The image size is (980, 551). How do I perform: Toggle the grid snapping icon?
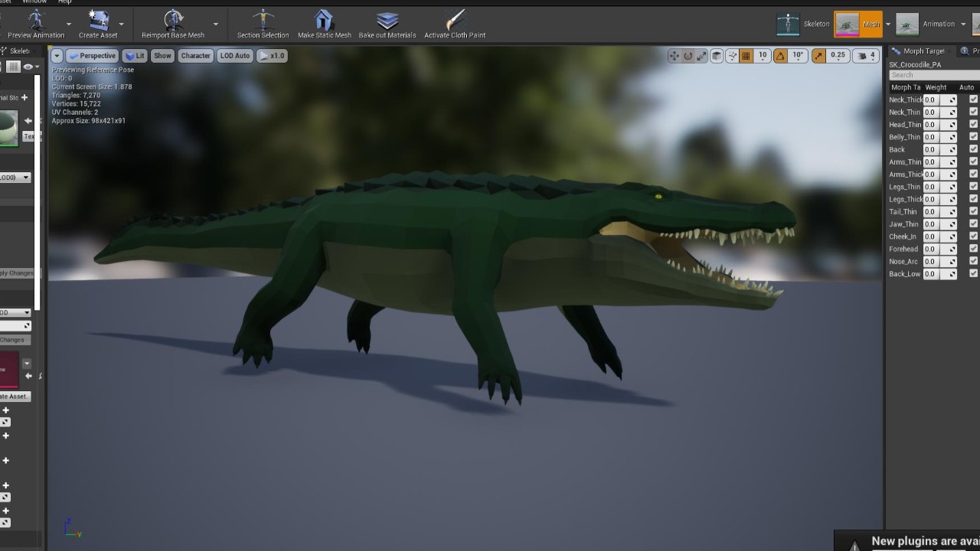(x=746, y=56)
